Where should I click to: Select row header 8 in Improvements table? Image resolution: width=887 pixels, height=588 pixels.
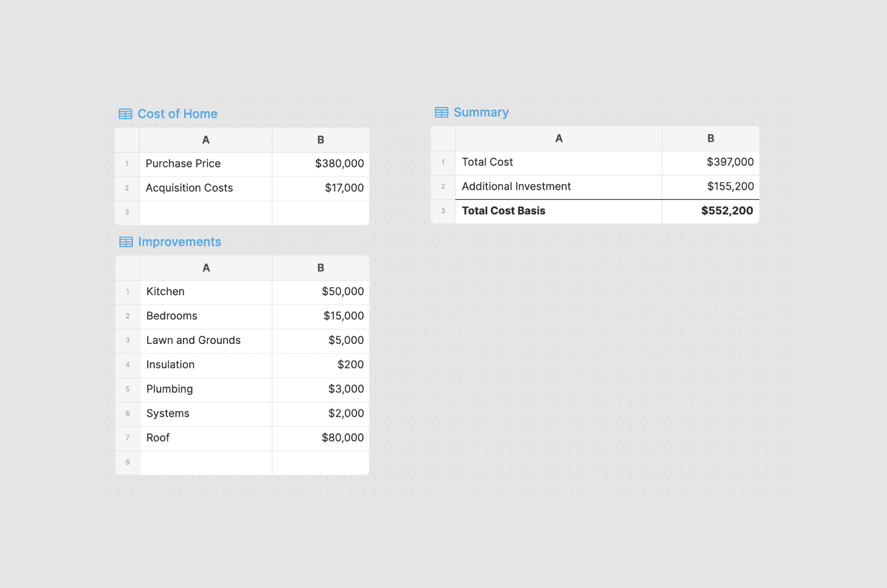coord(128,463)
